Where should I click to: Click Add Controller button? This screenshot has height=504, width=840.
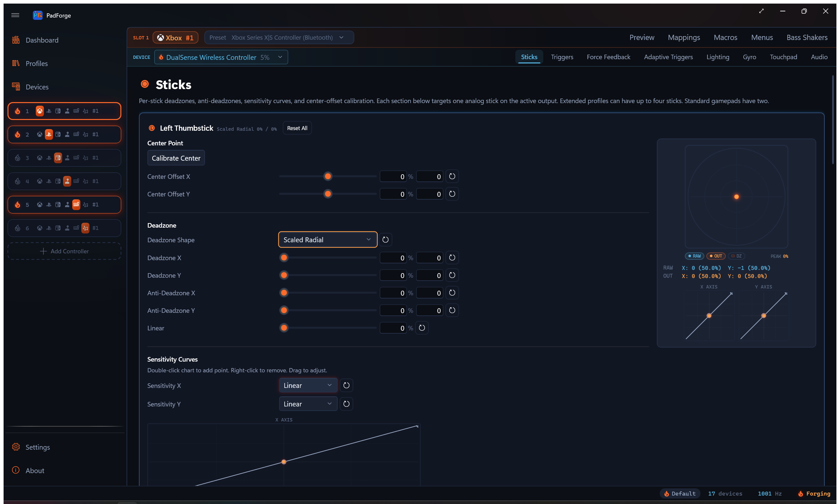(64, 251)
